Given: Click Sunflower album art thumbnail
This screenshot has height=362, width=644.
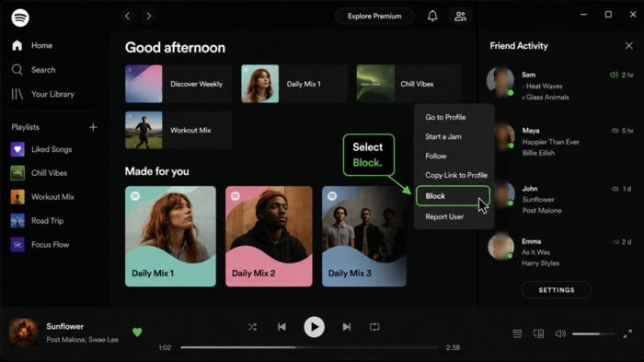Looking at the screenshot, I should [23, 333].
